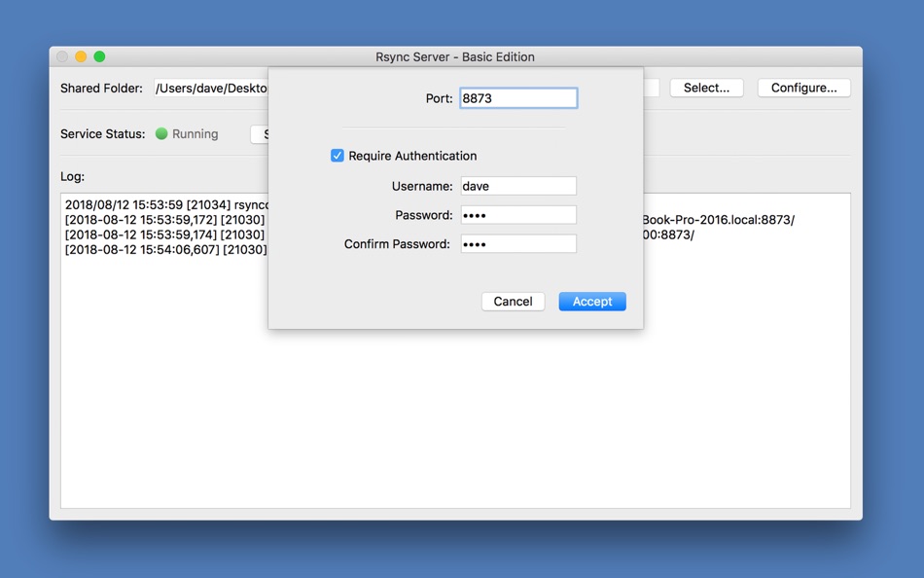Click the yellow minimize window button

coord(81,56)
